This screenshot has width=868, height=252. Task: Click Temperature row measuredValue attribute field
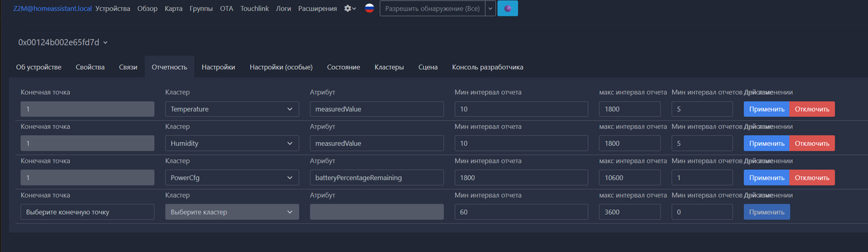[376, 109]
